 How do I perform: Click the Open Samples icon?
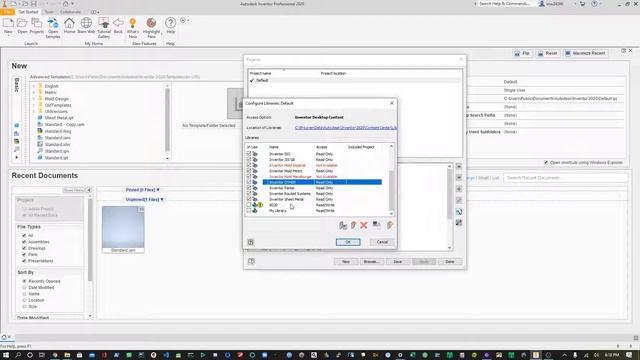coord(53,23)
